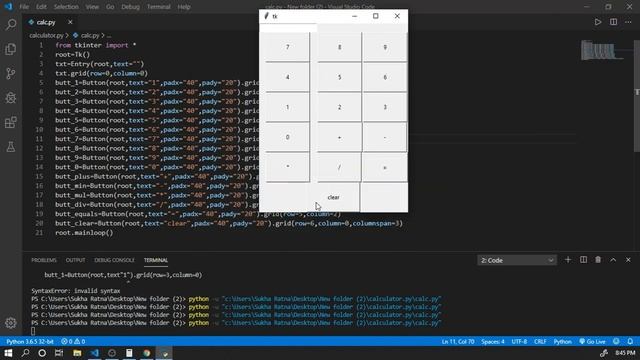The image size is (640, 360).
Task: Close the terminal panel
Action: pyautogui.click(x=628, y=260)
